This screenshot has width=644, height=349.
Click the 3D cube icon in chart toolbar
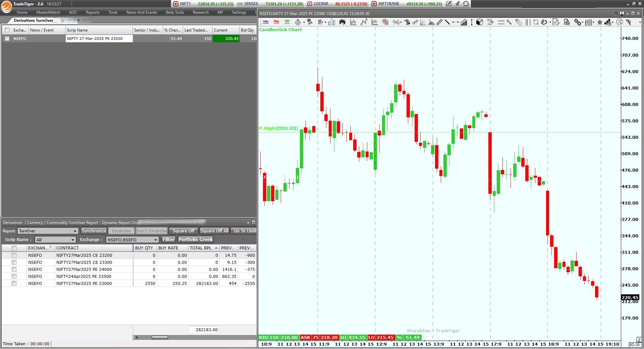[480, 22]
